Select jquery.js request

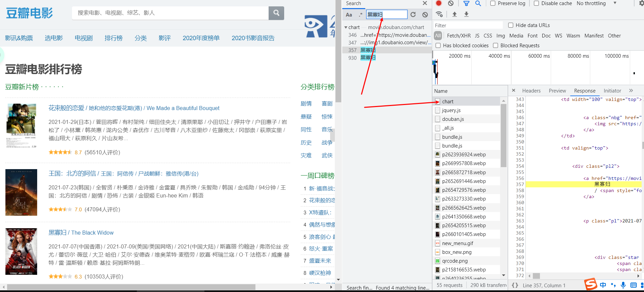[466, 110]
